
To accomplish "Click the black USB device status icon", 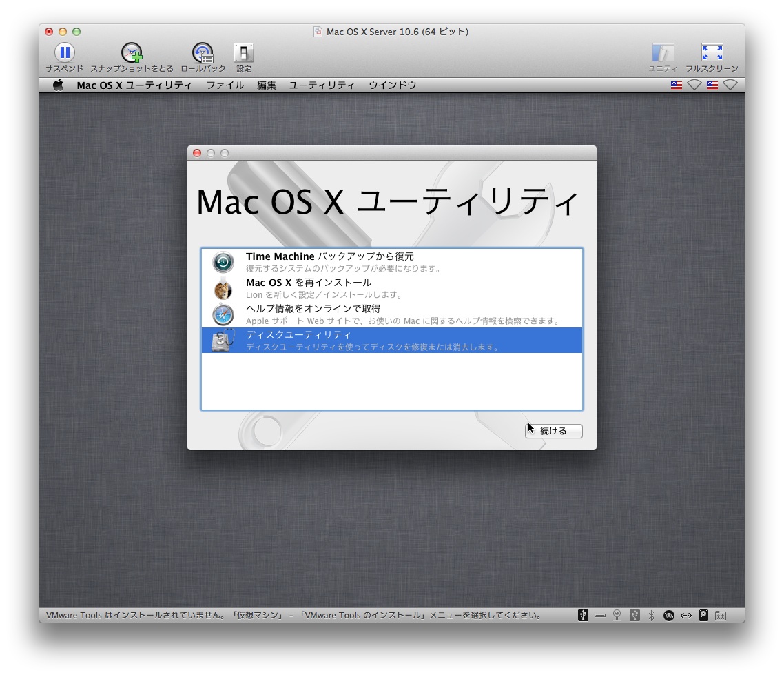I will 583,616.
